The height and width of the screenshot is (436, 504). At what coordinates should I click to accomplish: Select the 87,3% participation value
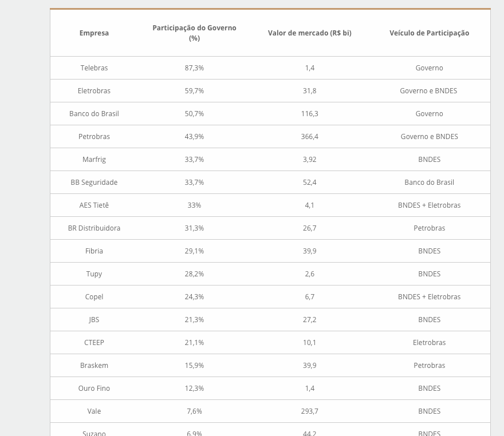[194, 68]
